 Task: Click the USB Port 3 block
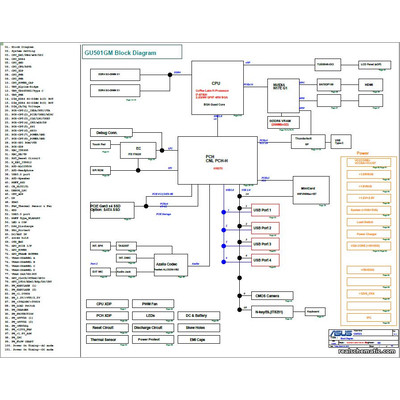tap(265, 244)
